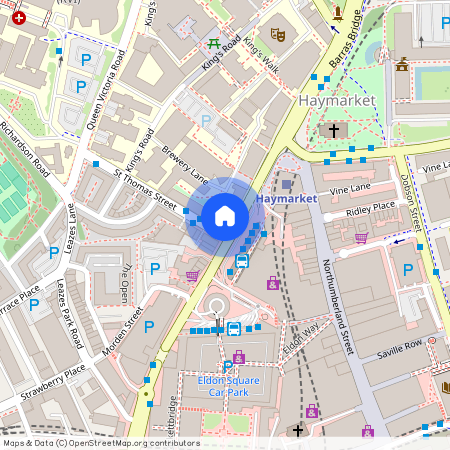Click the Ridley Place label
Image resolution: width=450 pixels, height=450 pixels.
click(x=371, y=209)
